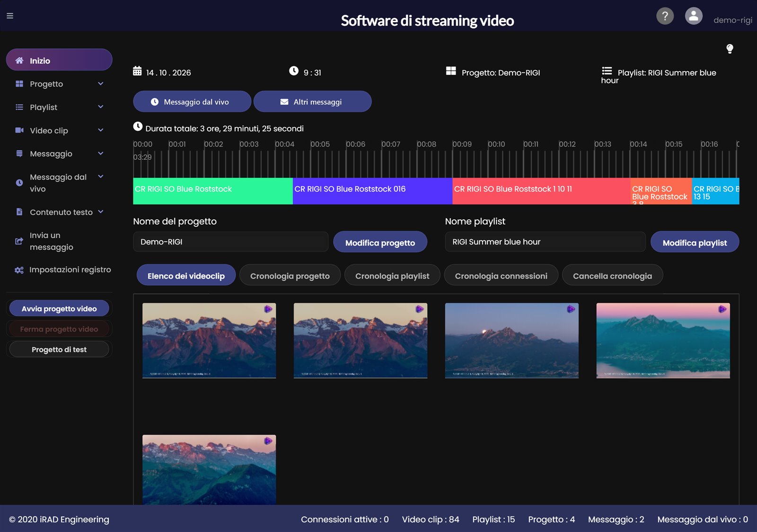The height and width of the screenshot is (532, 757).
Task: Expand the Playlist sidebar menu chevron
Action: [100, 107]
